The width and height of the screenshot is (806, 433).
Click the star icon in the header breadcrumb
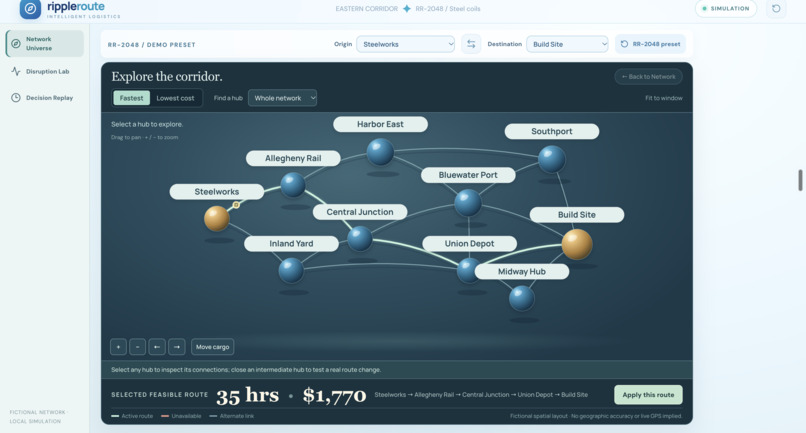tap(407, 9)
